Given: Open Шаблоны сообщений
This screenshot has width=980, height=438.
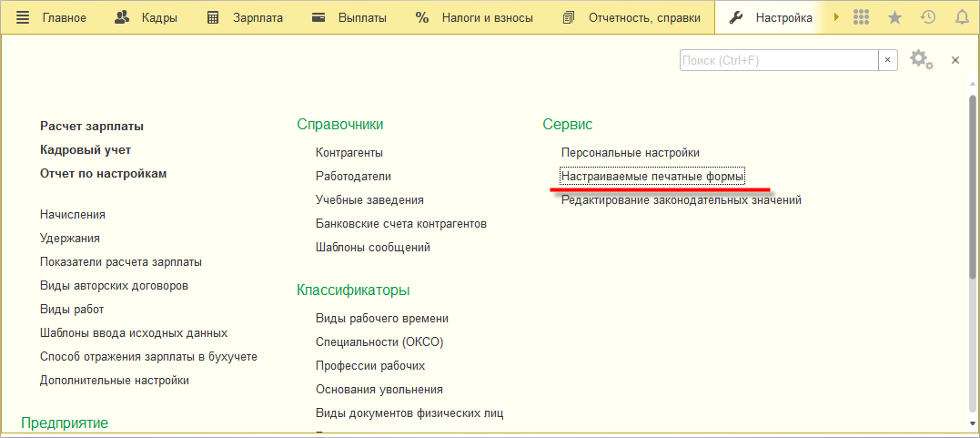Looking at the screenshot, I should coord(373,248).
